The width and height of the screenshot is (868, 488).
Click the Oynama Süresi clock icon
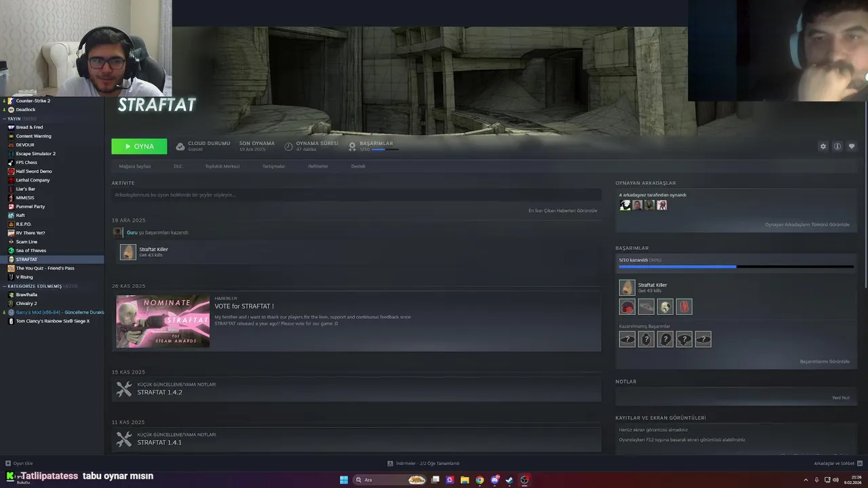[x=288, y=146]
